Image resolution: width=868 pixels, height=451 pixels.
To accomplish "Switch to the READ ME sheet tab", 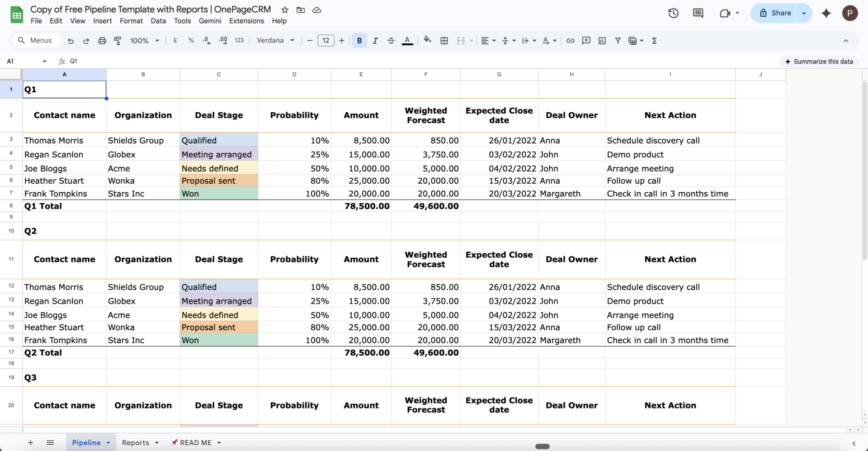I will click(196, 442).
